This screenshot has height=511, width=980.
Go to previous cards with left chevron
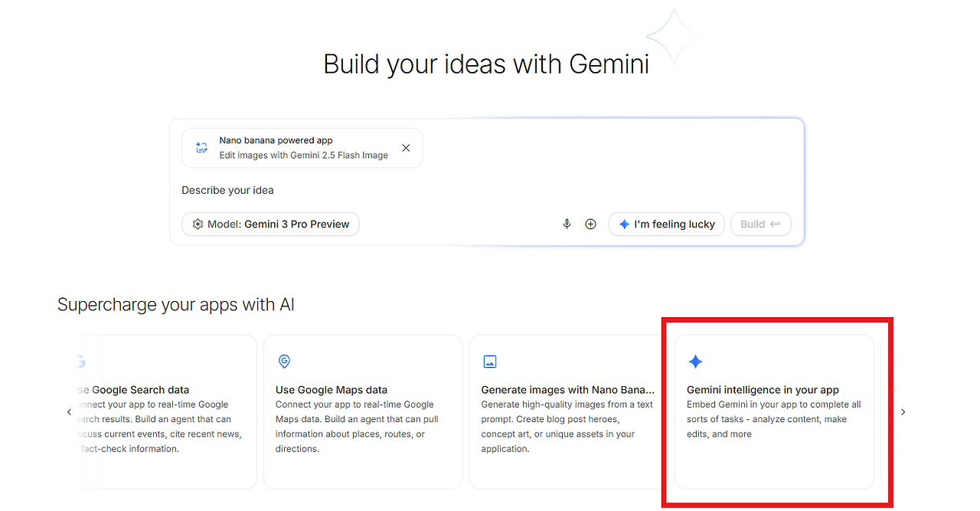pos(69,412)
